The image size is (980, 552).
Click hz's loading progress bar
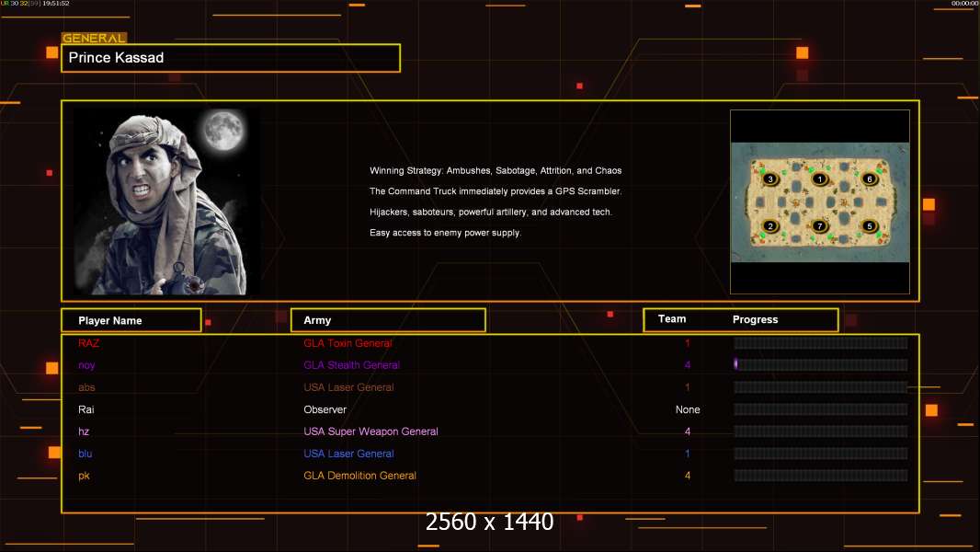click(821, 431)
